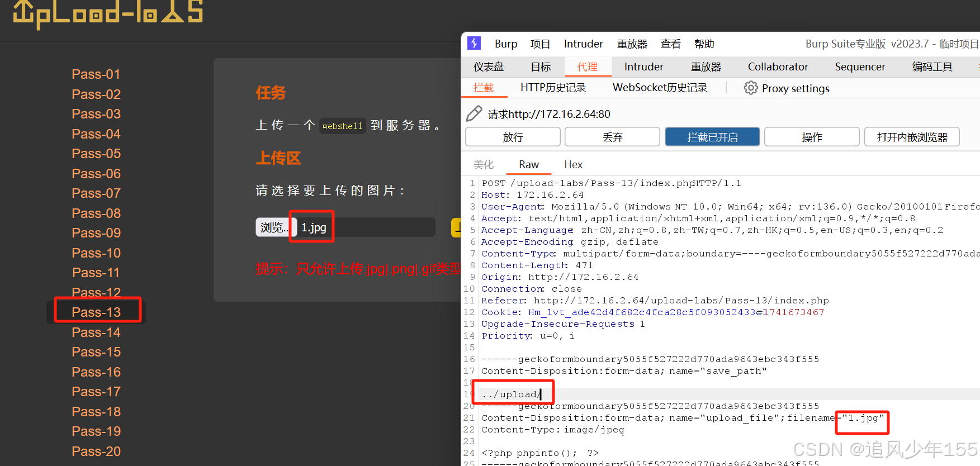This screenshot has width=980, height=466.
Task: Open the Burp menu
Action: (506, 44)
